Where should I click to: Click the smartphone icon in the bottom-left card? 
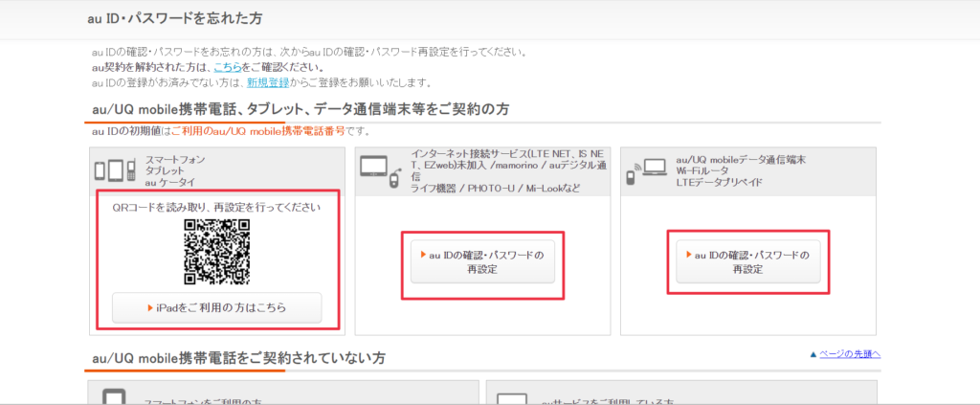[x=115, y=396]
